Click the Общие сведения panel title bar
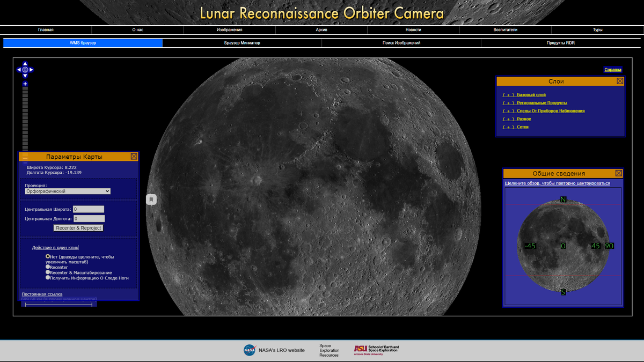Screen dimensions: 644x362 pyautogui.click(x=559, y=173)
